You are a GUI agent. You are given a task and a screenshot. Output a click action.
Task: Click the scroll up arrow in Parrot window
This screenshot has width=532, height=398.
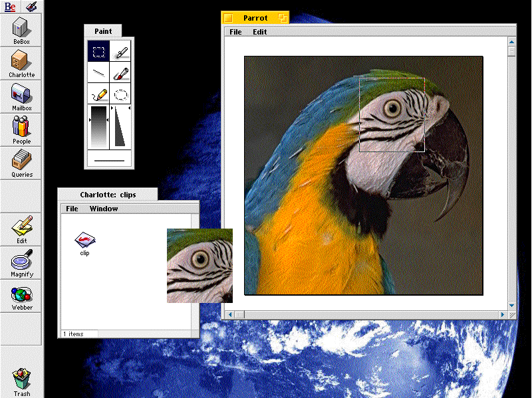[511, 41]
